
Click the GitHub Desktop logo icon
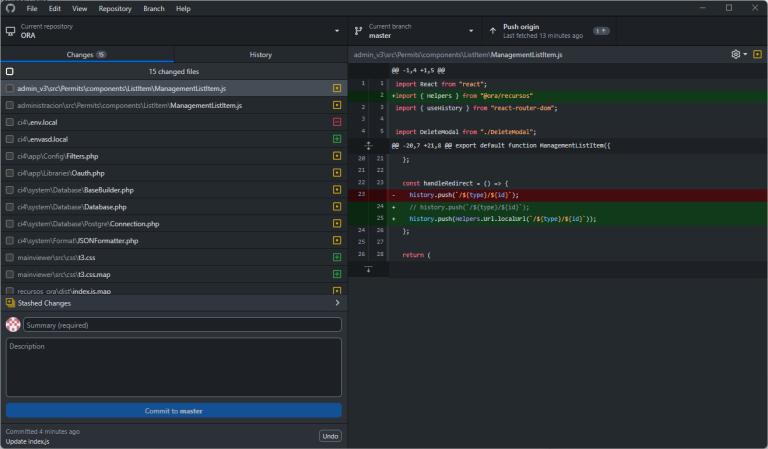pos(10,8)
